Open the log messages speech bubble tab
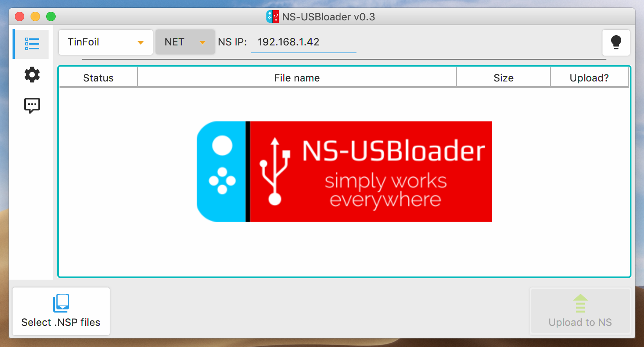 [x=32, y=105]
